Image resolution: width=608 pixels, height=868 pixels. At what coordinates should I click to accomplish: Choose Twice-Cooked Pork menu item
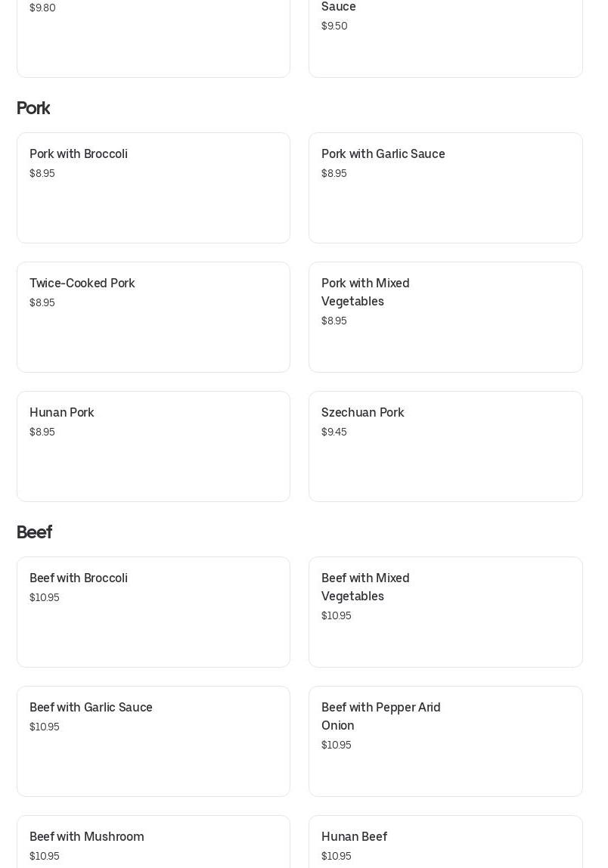pyautogui.click(x=154, y=318)
